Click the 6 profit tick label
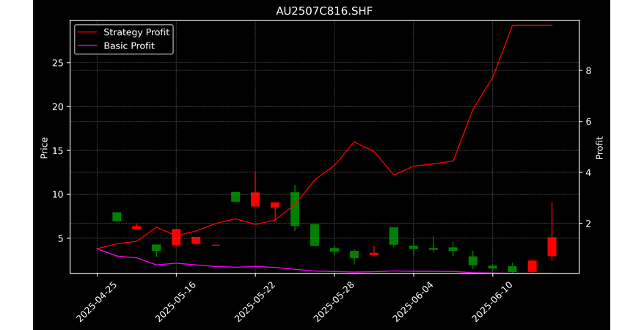Screen dimensions: 644x330 point(588,122)
